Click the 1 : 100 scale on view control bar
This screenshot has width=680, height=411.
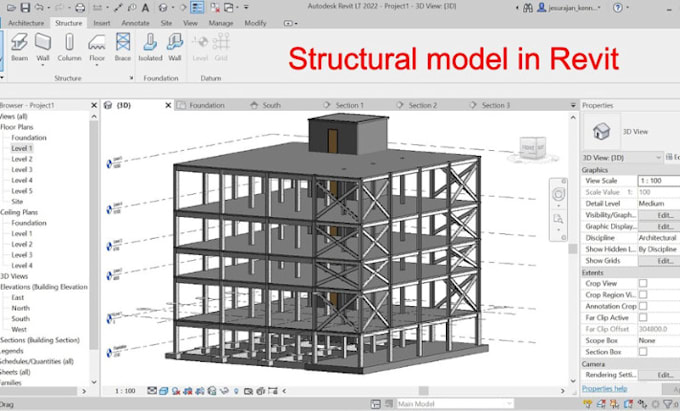[x=125, y=391]
